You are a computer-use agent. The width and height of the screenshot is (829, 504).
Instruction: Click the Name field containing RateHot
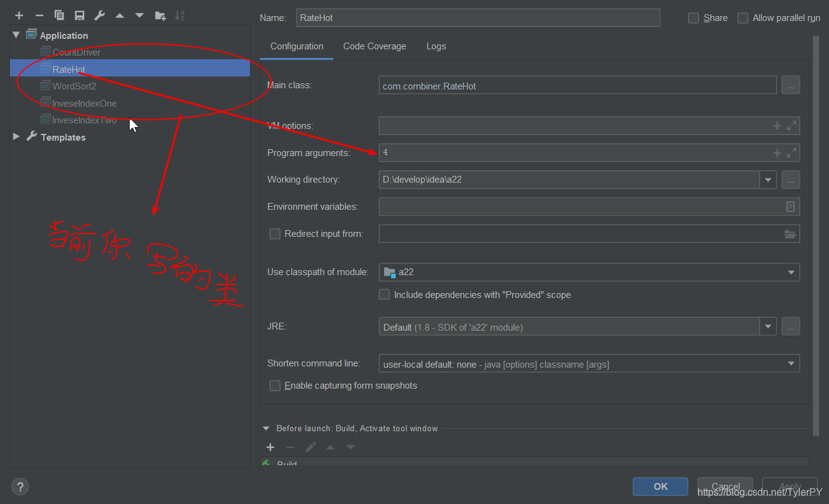(x=478, y=18)
